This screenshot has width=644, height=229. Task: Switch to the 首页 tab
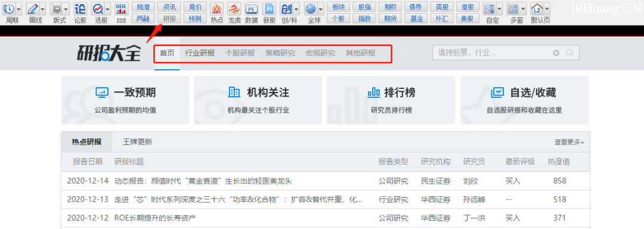pyautogui.click(x=167, y=53)
